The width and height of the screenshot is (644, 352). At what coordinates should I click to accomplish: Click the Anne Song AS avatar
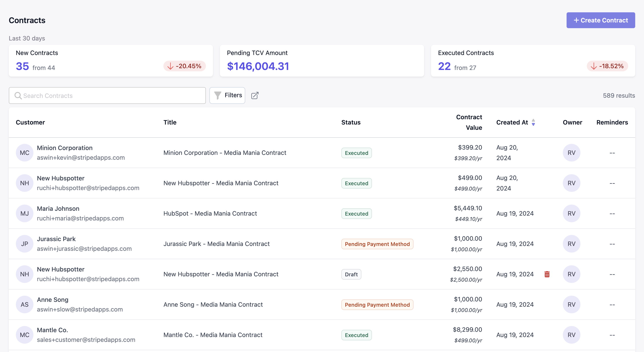[x=24, y=304]
